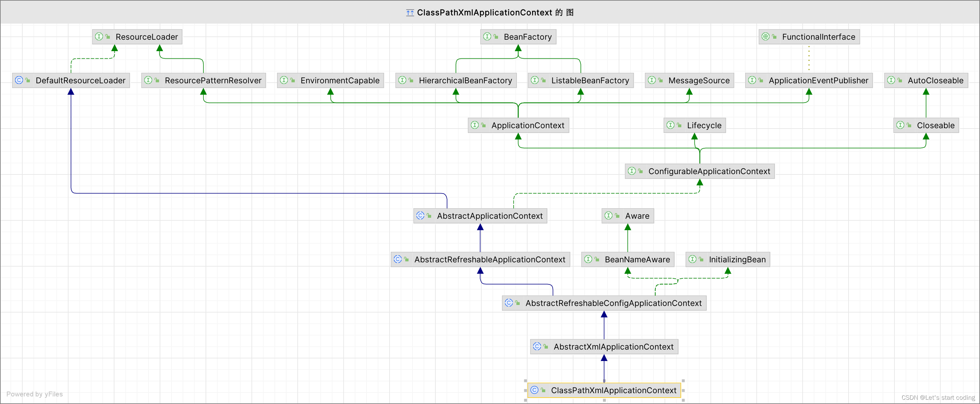Click the abstract class icon beside AbstractApplicationContext
This screenshot has height=404, width=980.
pos(420,216)
